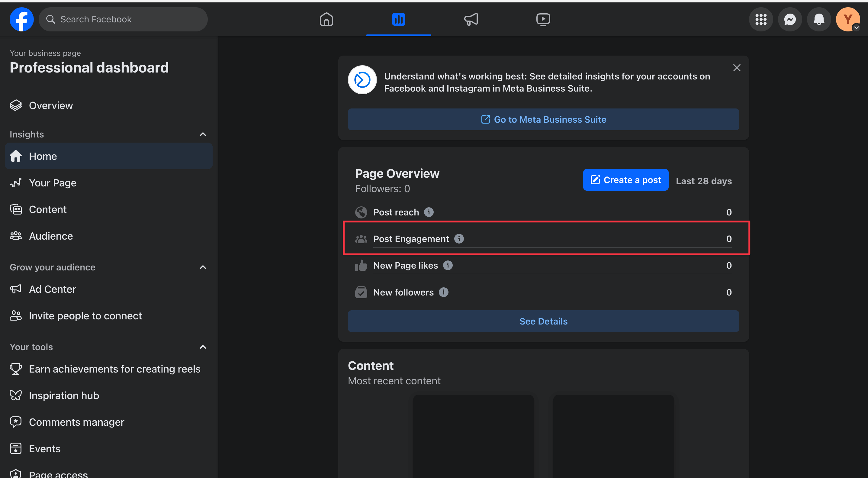Collapse the Your tools section
Viewport: 868px width, 478px height.
203,347
